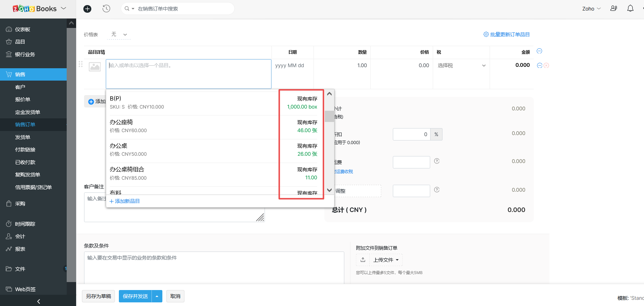Image resolution: width=644 pixels, height=306 pixels.
Task: Click the upload file arrow icon
Action: (x=363, y=260)
